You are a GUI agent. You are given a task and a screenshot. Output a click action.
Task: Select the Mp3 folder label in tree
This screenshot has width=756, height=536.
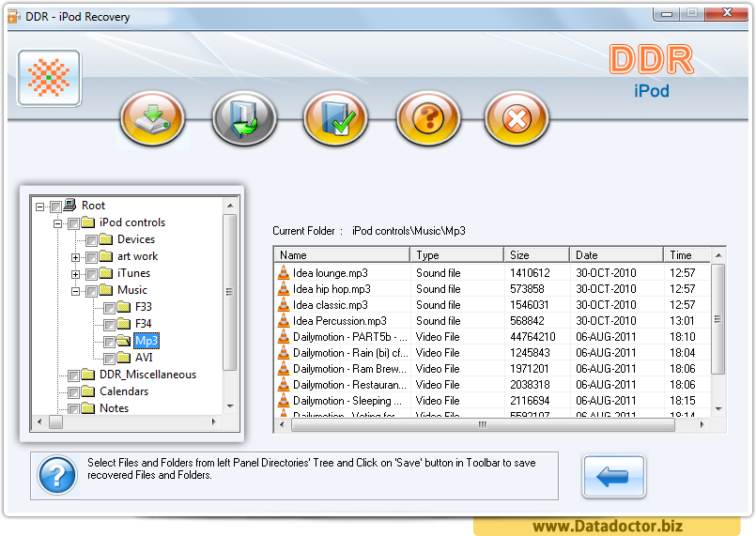pos(147,341)
